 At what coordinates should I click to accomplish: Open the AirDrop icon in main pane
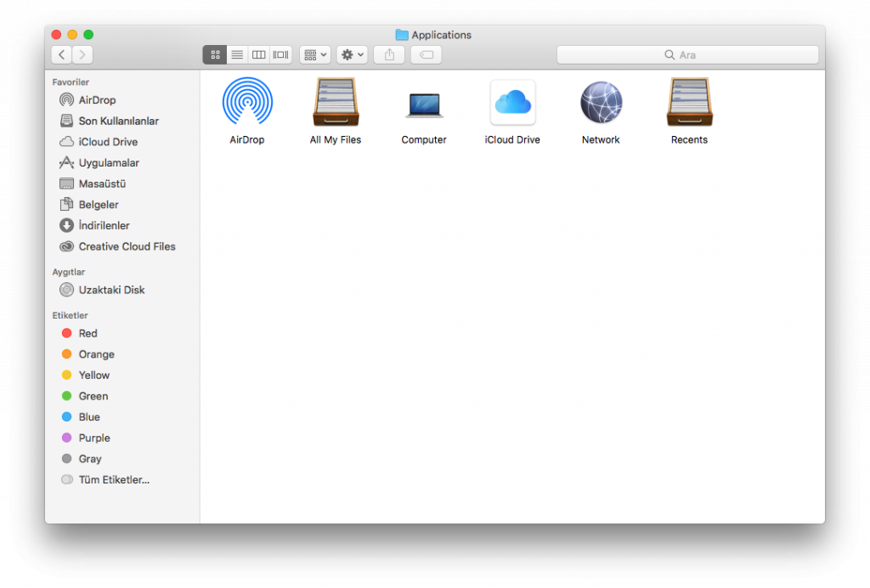[x=247, y=102]
